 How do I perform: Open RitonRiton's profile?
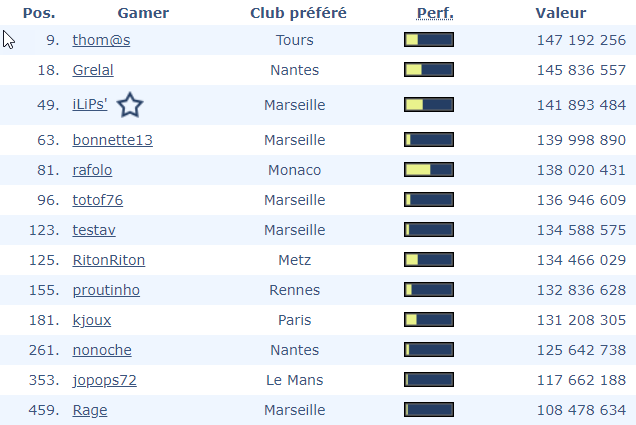click(109, 260)
